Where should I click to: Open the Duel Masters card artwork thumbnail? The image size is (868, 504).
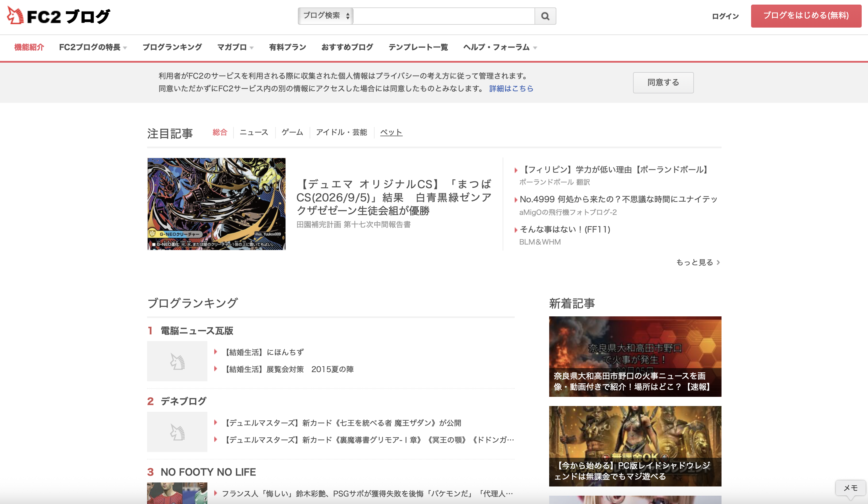click(216, 204)
